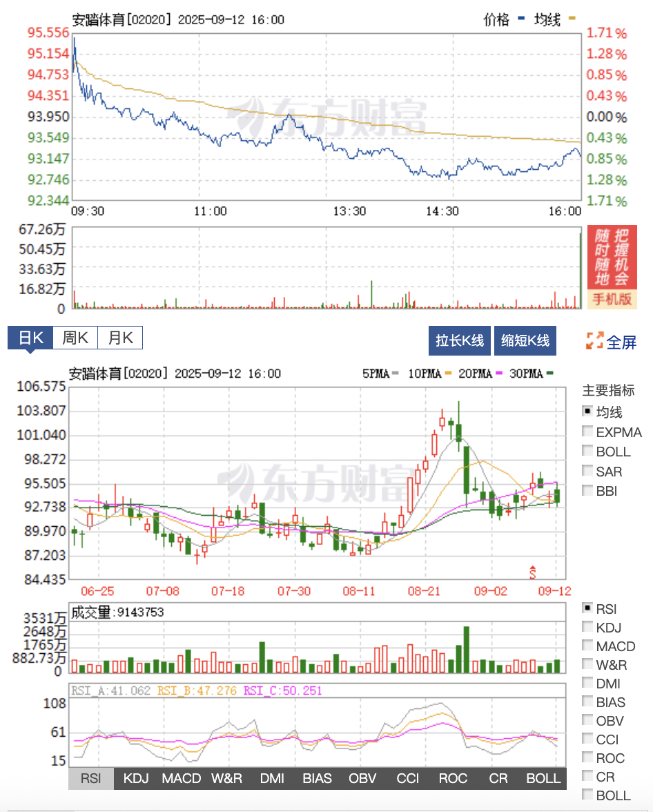Open the OBV tab in bottom bar
Viewport: 653px width, 812px height.
pos(362,778)
